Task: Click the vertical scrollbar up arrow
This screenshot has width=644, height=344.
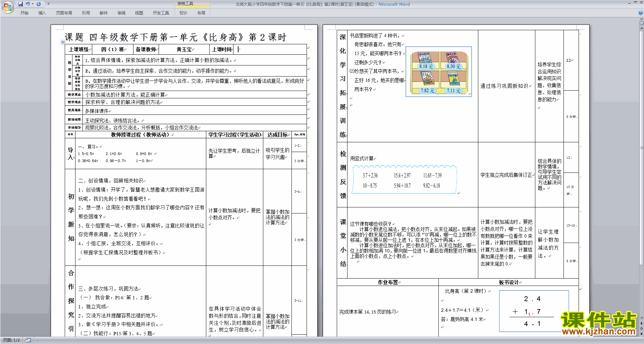Action: (642, 28)
